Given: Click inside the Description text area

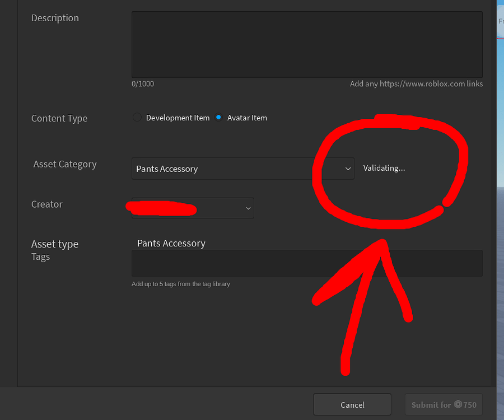Looking at the screenshot, I should tap(307, 44).
